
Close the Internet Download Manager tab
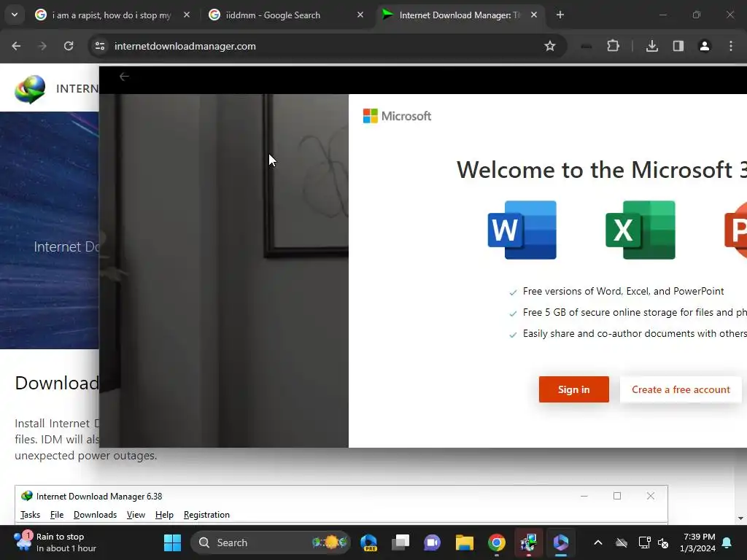click(x=534, y=15)
